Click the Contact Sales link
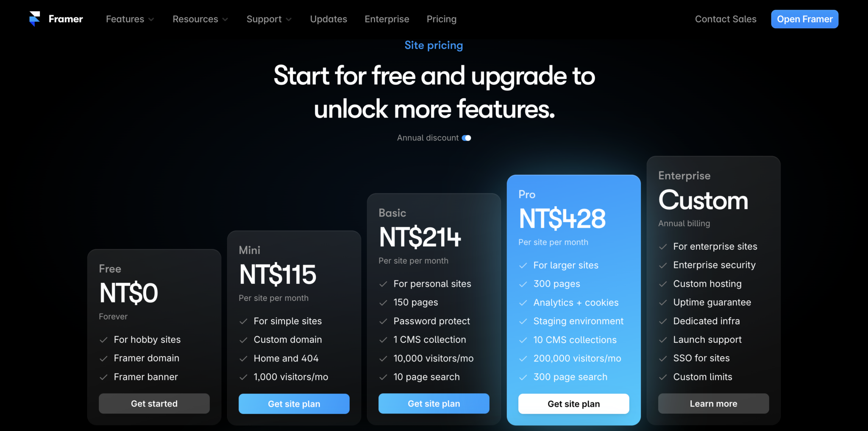868x431 pixels. pos(726,19)
